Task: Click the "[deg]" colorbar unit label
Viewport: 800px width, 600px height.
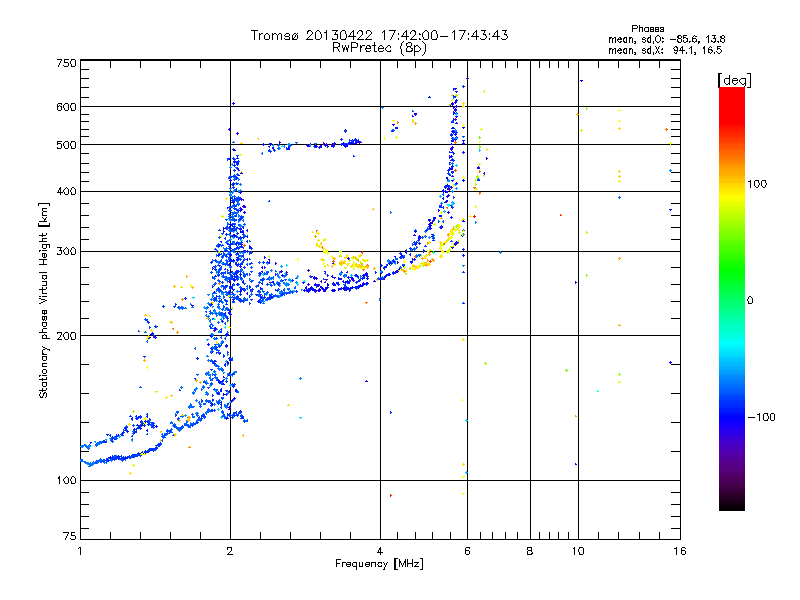Action: (x=734, y=80)
